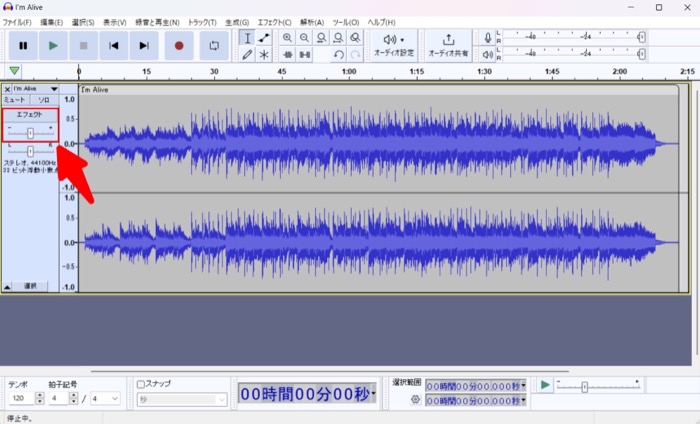Open the 生成(G) menu
Viewport: 700px width, 424px height.
pos(237,22)
